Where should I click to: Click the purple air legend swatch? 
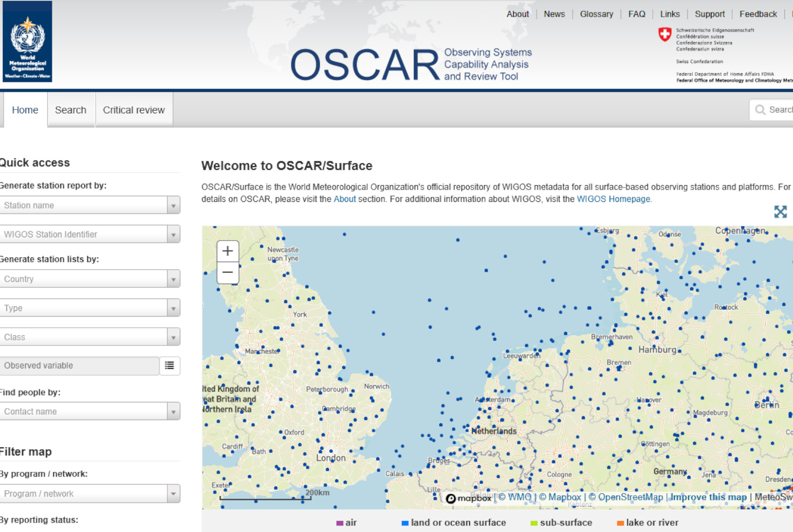coord(340,523)
